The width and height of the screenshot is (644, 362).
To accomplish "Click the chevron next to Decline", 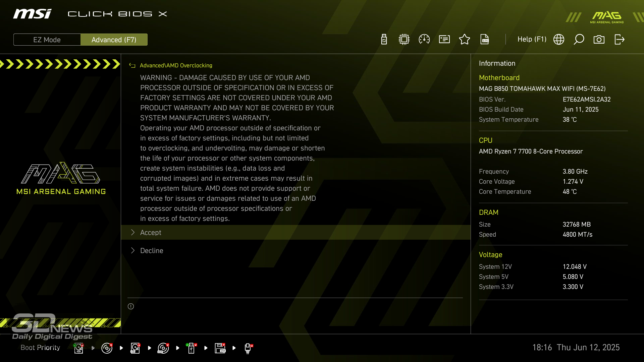I will pos(133,250).
